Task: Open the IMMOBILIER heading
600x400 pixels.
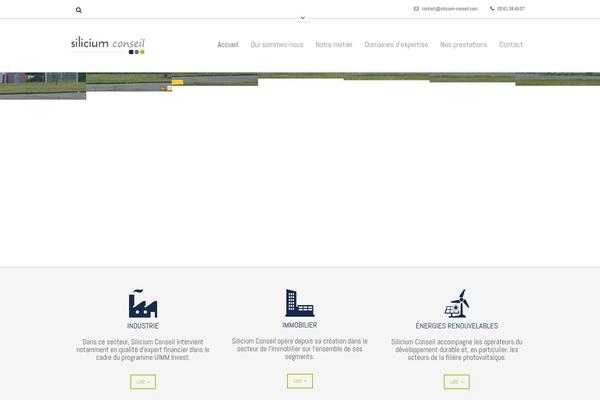Action: (300, 325)
